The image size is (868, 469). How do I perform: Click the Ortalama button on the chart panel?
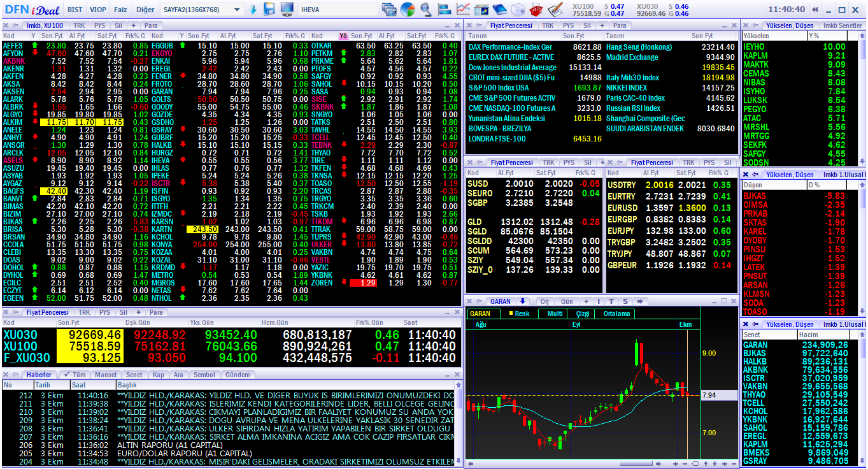618,314
